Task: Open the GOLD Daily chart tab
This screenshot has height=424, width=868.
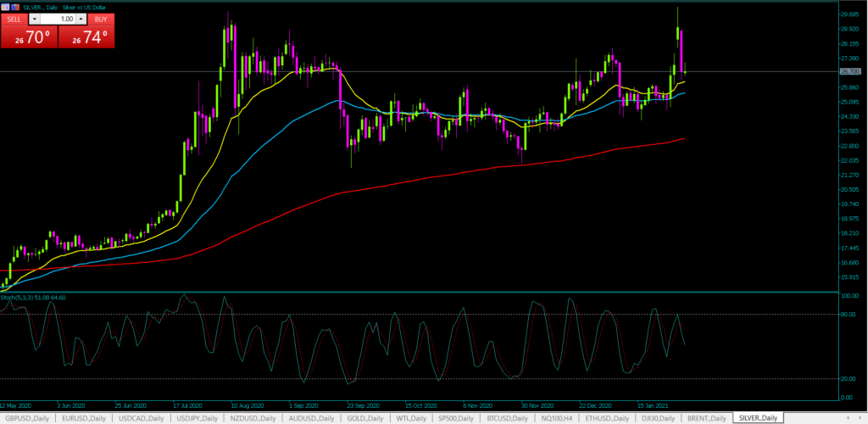Action: pyautogui.click(x=366, y=418)
